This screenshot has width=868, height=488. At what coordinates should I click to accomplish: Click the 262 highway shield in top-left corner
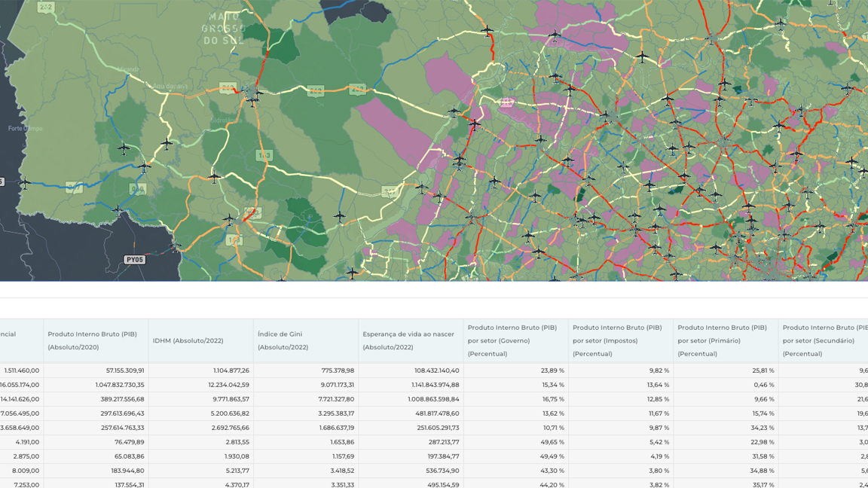click(46, 7)
